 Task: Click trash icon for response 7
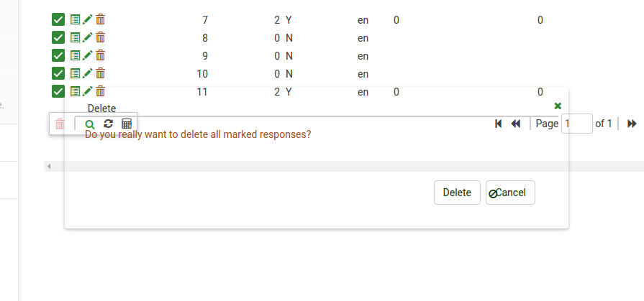[101, 20]
